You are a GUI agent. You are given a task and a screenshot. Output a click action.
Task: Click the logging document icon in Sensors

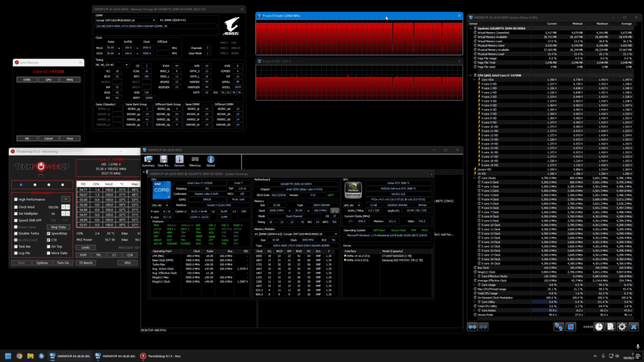coord(611,327)
